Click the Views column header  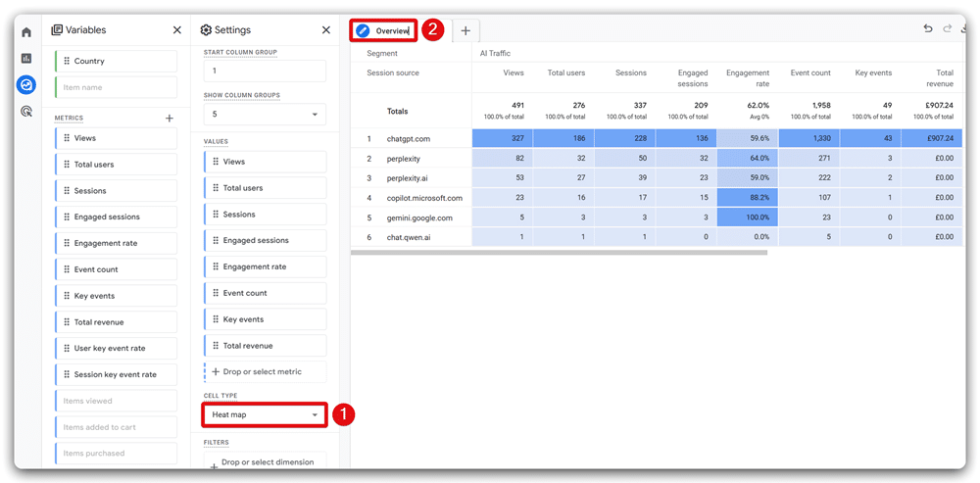(514, 72)
